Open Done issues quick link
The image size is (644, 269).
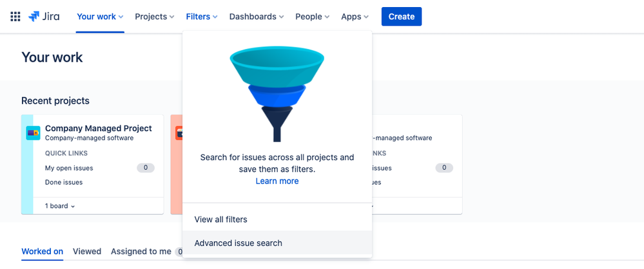64,182
